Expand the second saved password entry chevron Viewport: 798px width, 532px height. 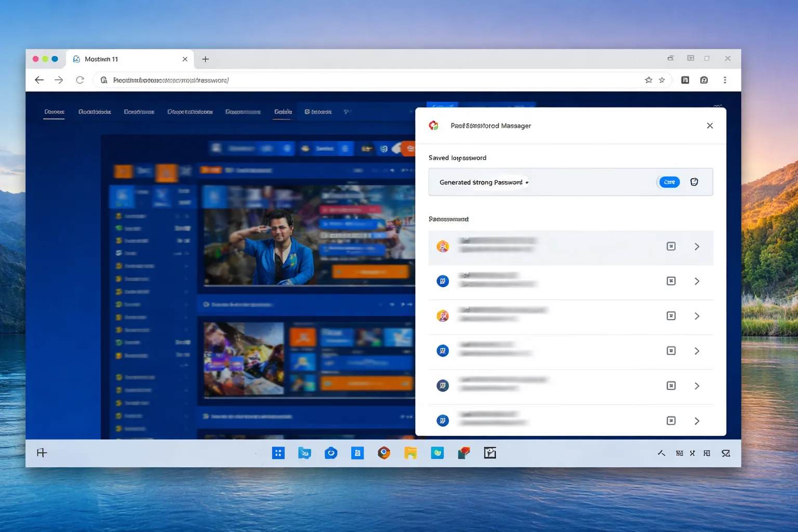pos(697,281)
